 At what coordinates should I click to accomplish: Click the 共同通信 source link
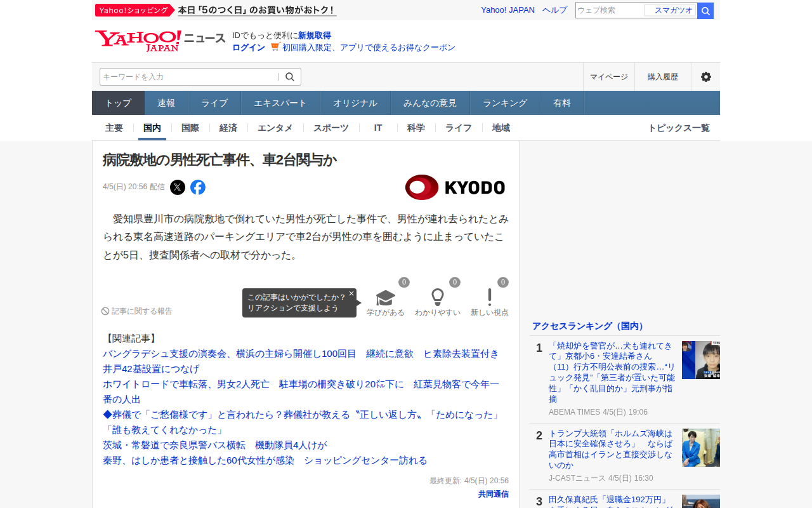(494, 494)
